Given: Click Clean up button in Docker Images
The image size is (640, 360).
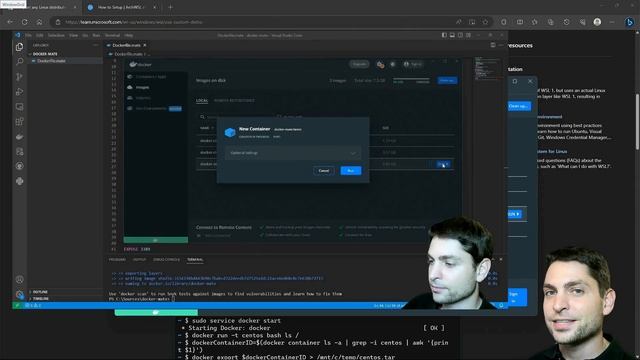Looking at the screenshot, I should [447, 80].
